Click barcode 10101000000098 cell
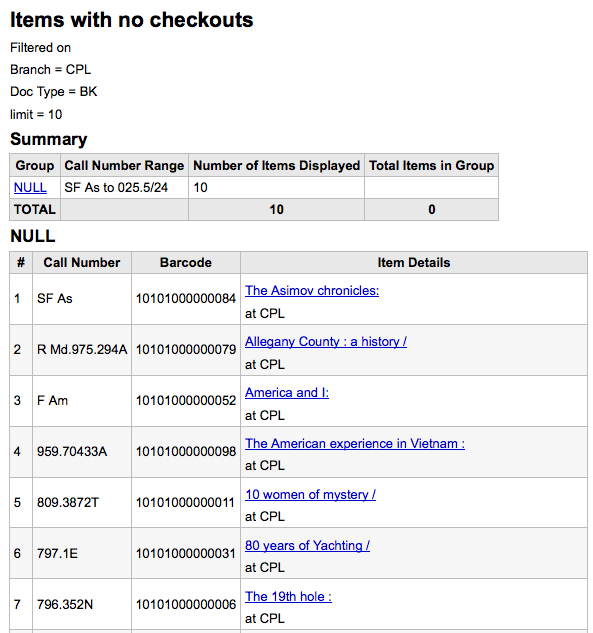The image size is (593, 633). (186, 451)
